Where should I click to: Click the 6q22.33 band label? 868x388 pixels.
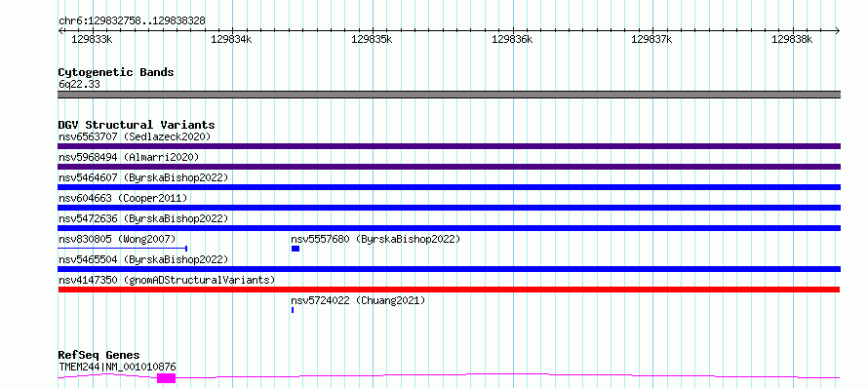coord(79,84)
